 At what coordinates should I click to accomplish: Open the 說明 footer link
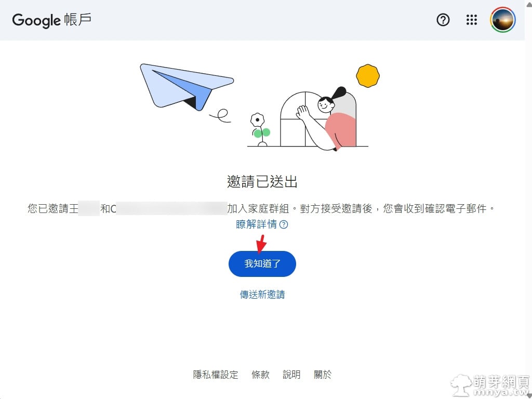point(291,375)
